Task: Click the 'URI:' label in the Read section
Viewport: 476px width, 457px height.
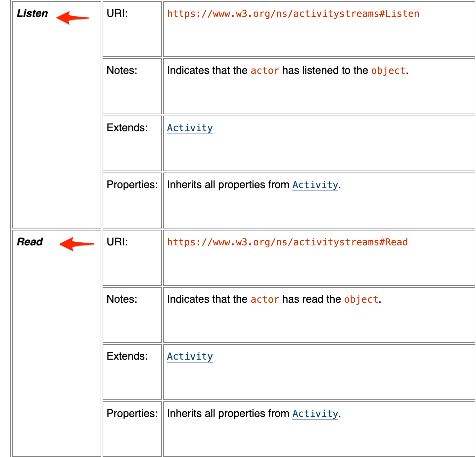Action: [117, 242]
